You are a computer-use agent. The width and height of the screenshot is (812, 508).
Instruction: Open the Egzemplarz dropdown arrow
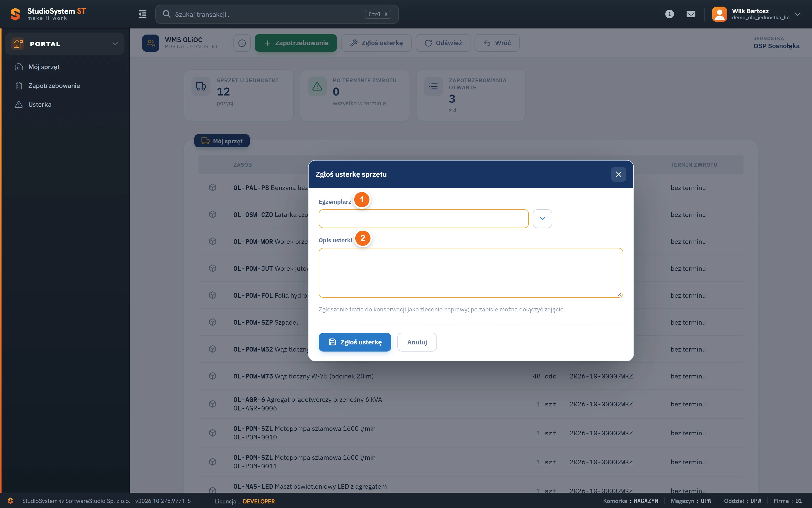point(542,219)
